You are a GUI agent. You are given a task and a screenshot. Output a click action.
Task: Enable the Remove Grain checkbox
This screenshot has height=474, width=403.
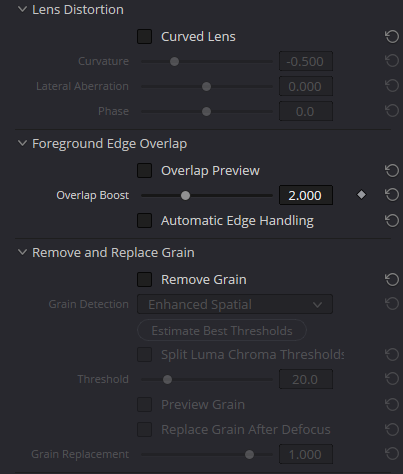[x=145, y=280]
